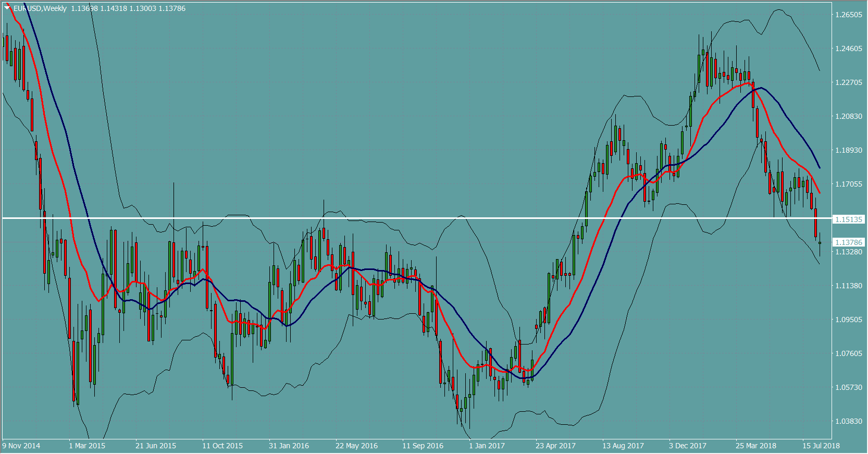Click the 1.24605 price scale label
Screen dimensions: 868x454
click(849, 48)
